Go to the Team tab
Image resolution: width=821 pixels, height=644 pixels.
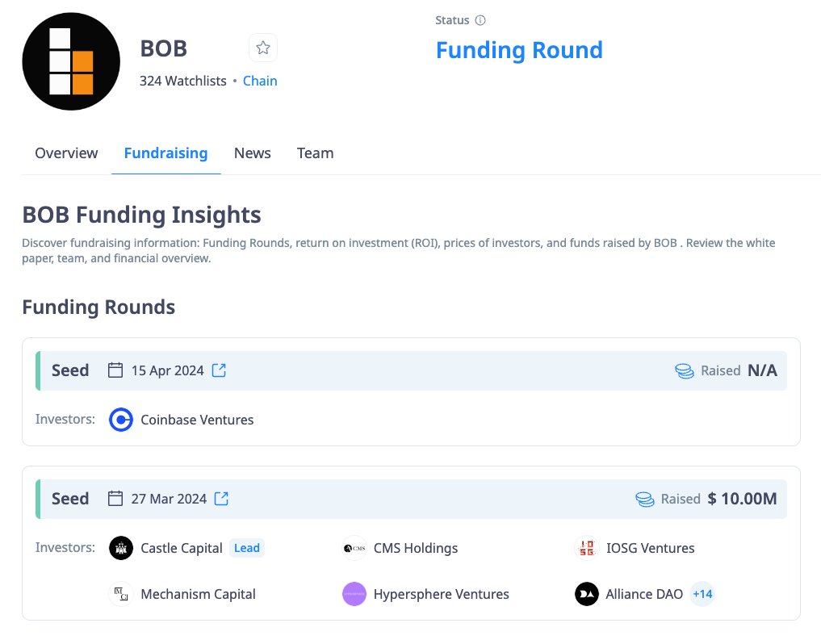(x=315, y=153)
